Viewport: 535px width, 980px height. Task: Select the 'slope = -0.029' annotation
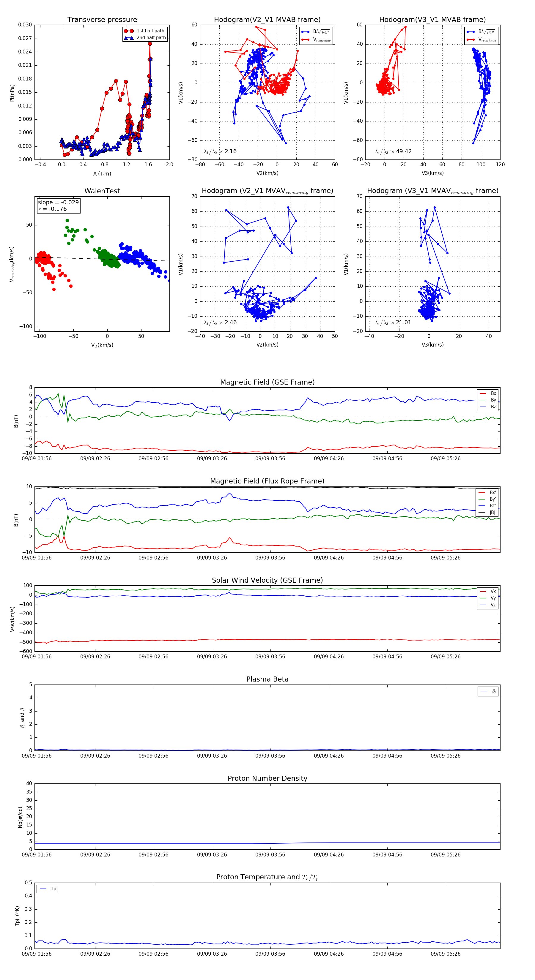coord(58,203)
